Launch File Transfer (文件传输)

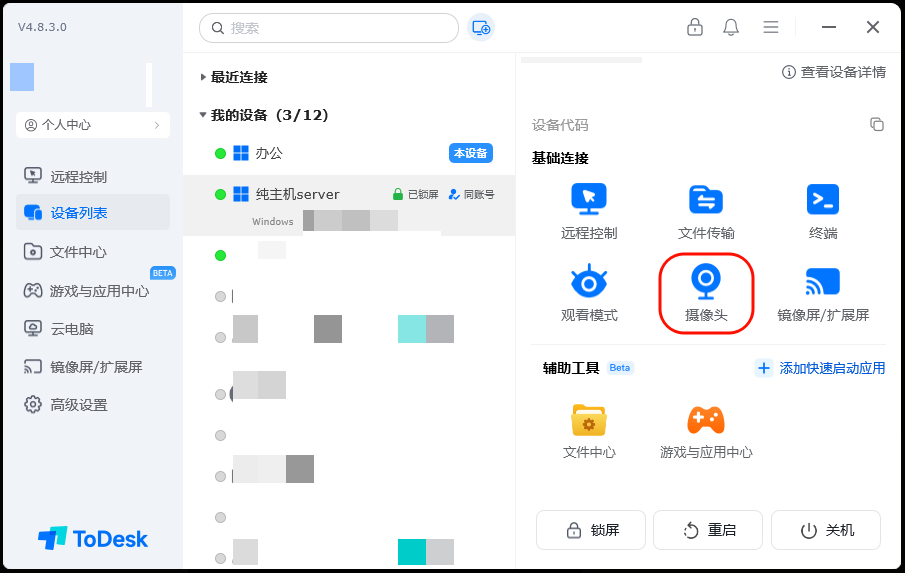click(706, 199)
